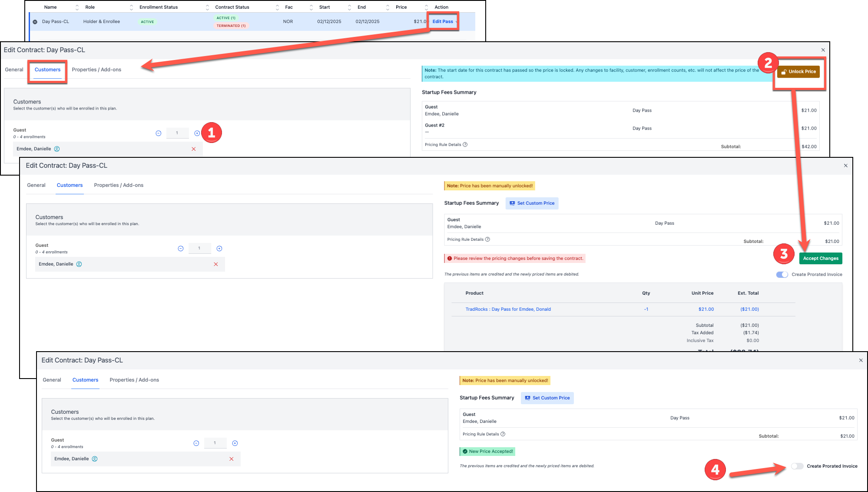This screenshot has height=492, width=868.
Task: Open TradRocks Day Pass for Emdee, Donald link
Action: click(x=508, y=309)
